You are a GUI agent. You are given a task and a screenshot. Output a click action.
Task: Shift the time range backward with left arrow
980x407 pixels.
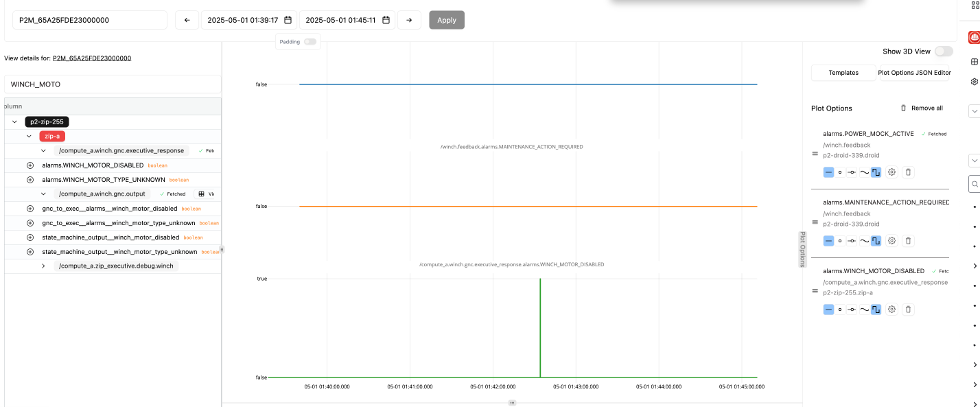187,20
